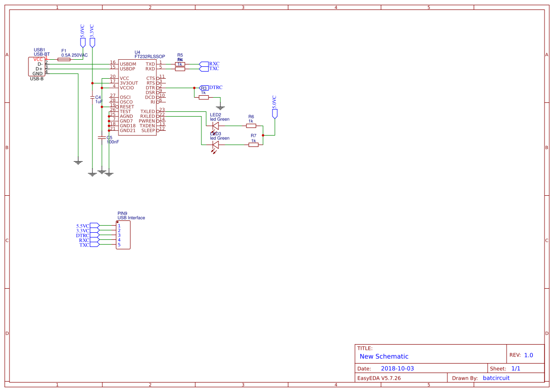Viewport: 554px width, 392px height.
Task: Click the F1 fuse component
Action: point(64,59)
